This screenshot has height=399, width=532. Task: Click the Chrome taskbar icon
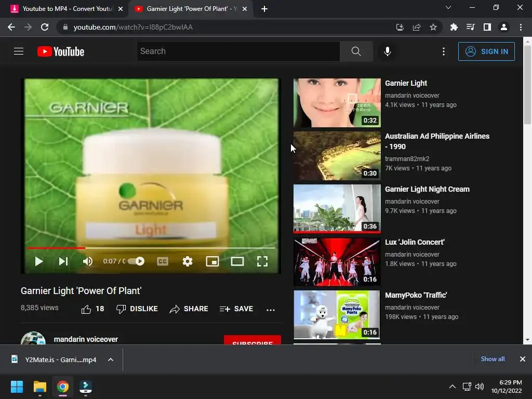pos(62,387)
